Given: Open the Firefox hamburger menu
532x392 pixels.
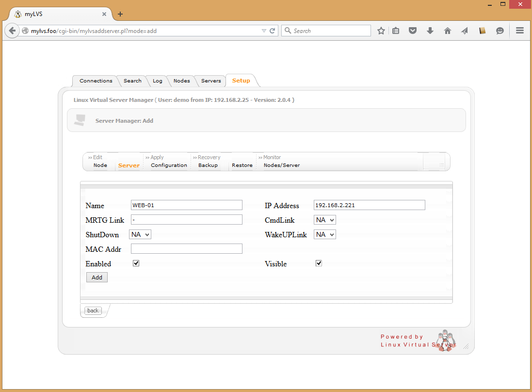Looking at the screenshot, I should tap(520, 31).
